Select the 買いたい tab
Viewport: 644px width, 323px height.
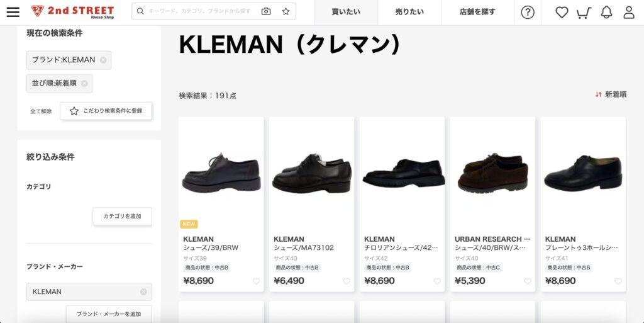(x=346, y=13)
